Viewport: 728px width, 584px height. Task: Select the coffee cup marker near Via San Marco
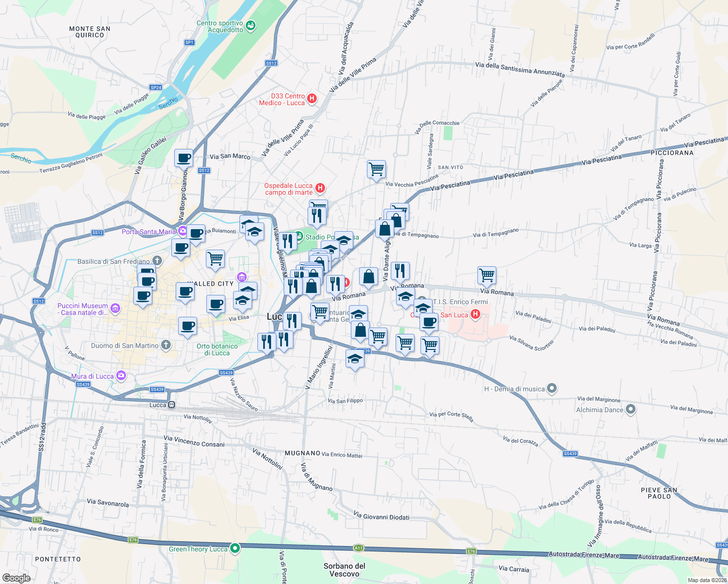(183, 158)
